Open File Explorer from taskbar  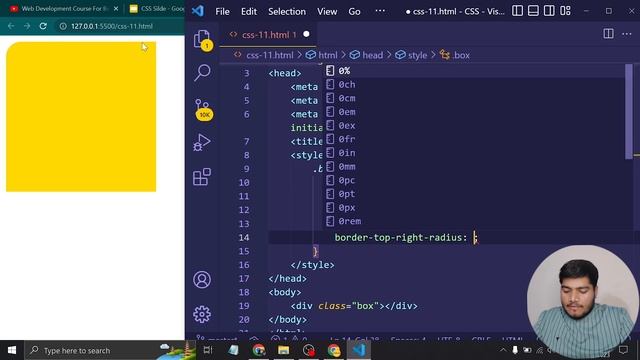284,350
